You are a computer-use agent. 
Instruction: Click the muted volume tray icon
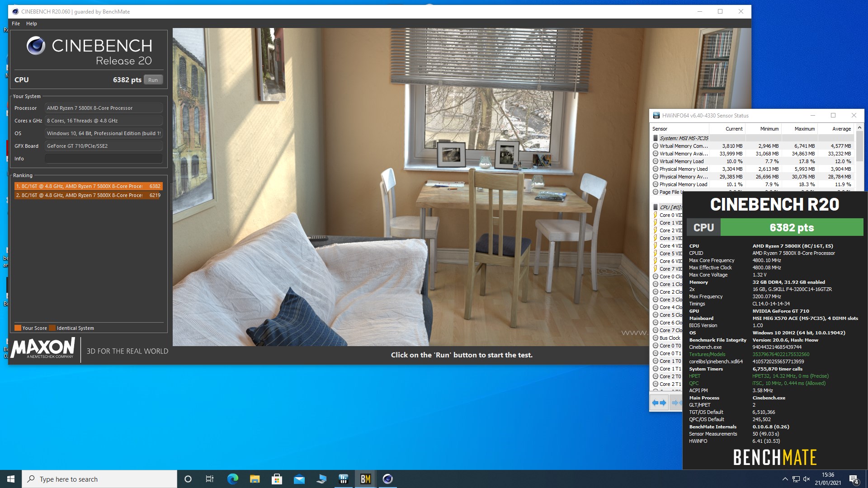pos(807,479)
